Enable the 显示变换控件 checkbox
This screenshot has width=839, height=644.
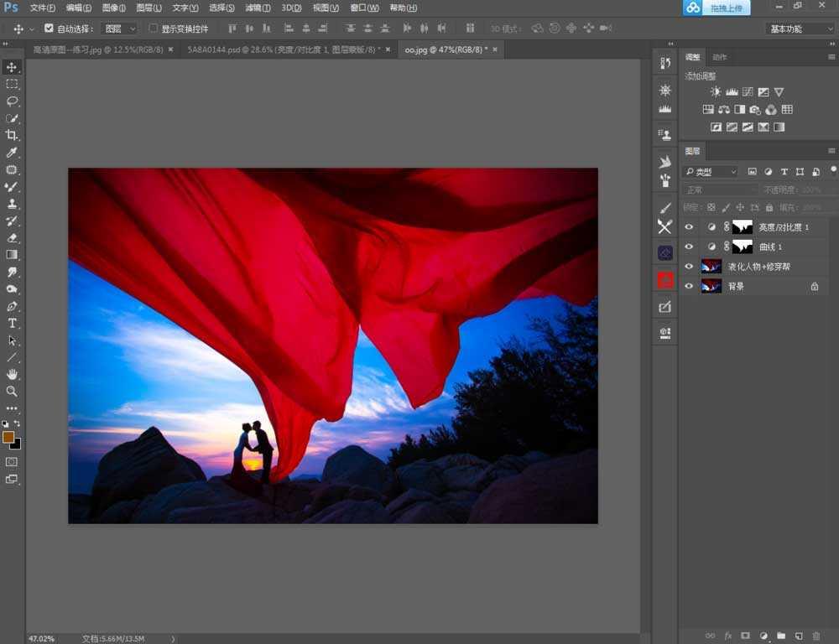pyautogui.click(x=154, y=28)
